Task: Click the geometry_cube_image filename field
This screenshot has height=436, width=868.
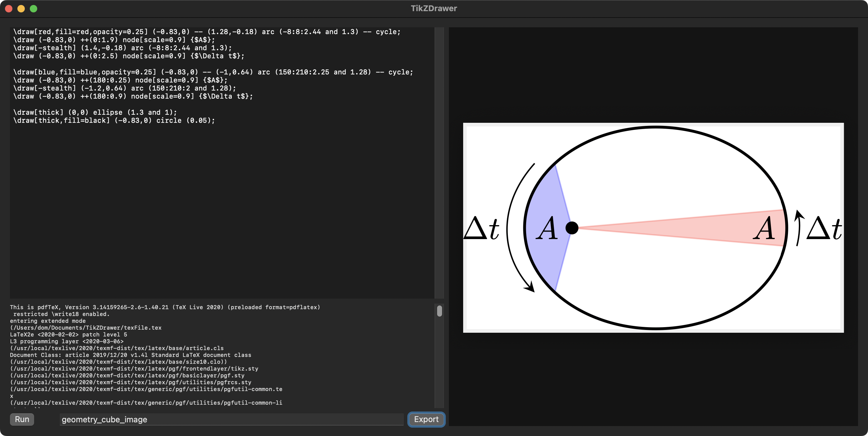Action: (x=231, y=420)
